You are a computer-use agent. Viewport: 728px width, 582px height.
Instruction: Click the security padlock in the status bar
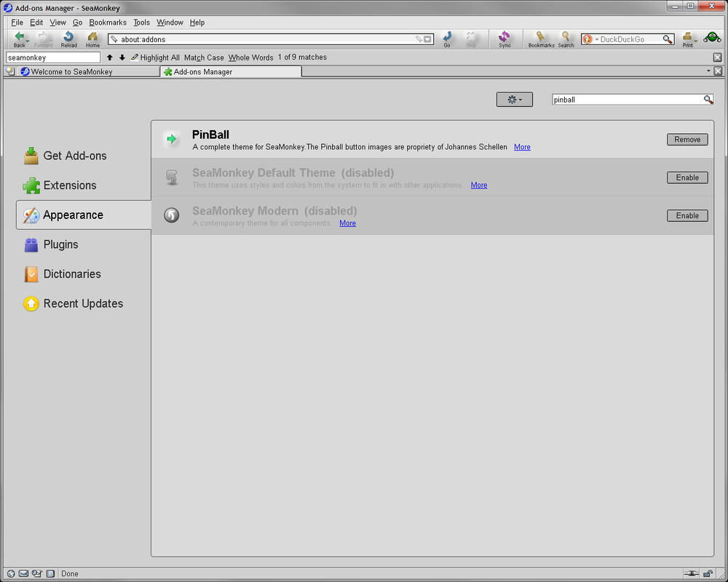point(708,574)
